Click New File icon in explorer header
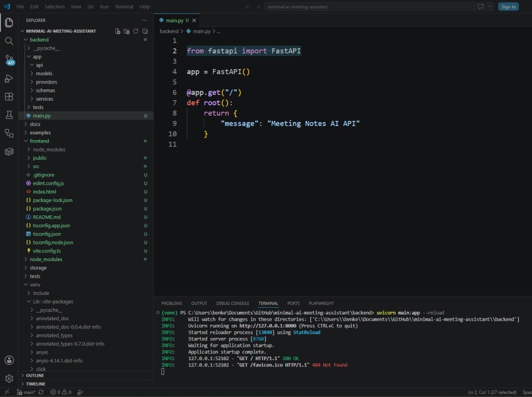 pyautogui.click(x=117, y=31)
